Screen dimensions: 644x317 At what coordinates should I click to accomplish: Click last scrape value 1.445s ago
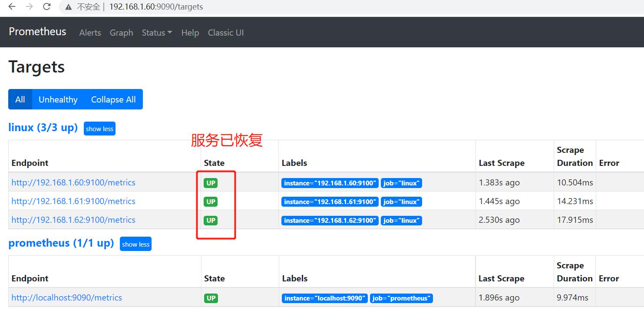[499, 201]
